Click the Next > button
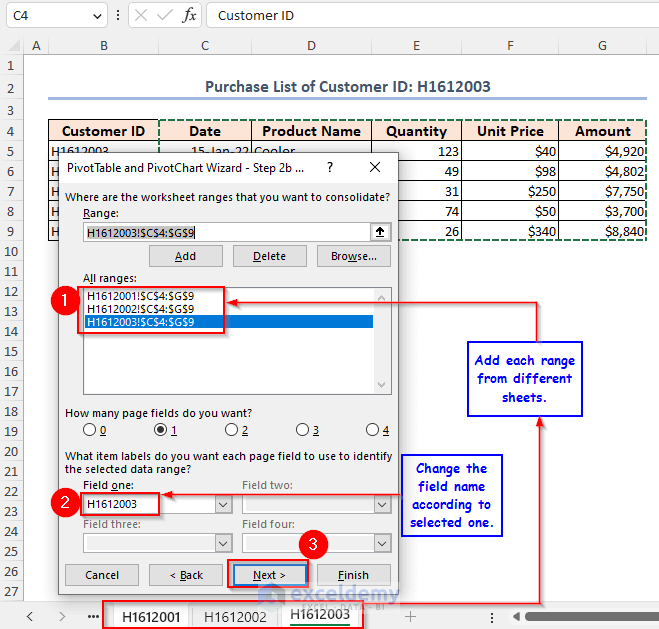Screen dimensions: 659x629 click(269, 575)
